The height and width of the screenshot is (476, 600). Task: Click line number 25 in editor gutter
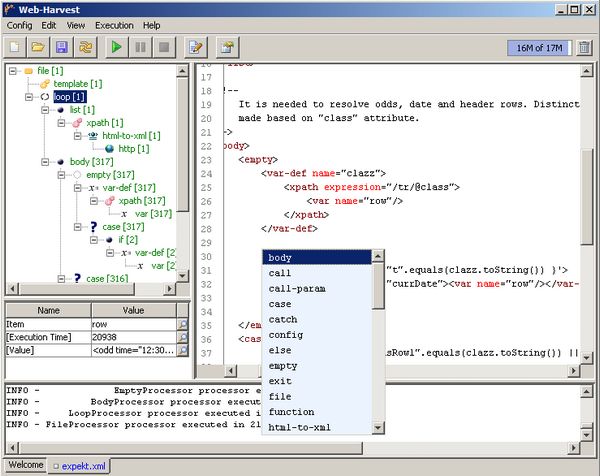206,187
